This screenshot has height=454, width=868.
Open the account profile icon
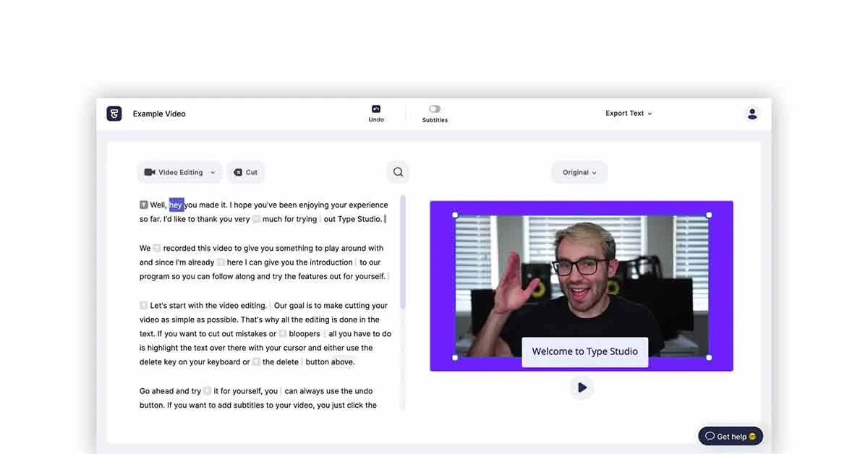pos(752,113)
